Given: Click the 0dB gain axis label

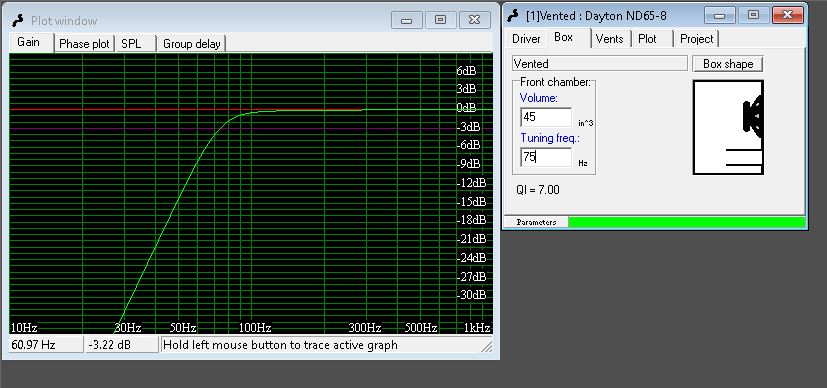Looking at the screenshot, I should pyautogui.click(x=466, y=108).
